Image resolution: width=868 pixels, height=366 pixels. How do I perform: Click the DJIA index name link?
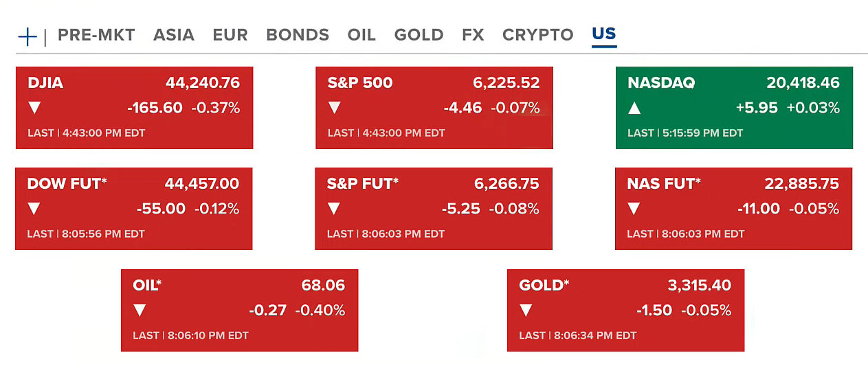[x=45, y=83]
